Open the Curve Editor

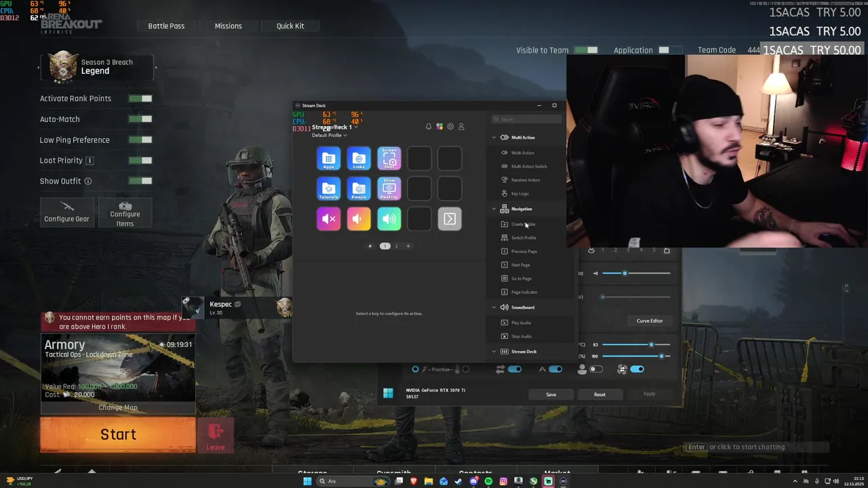coord(650,321)
